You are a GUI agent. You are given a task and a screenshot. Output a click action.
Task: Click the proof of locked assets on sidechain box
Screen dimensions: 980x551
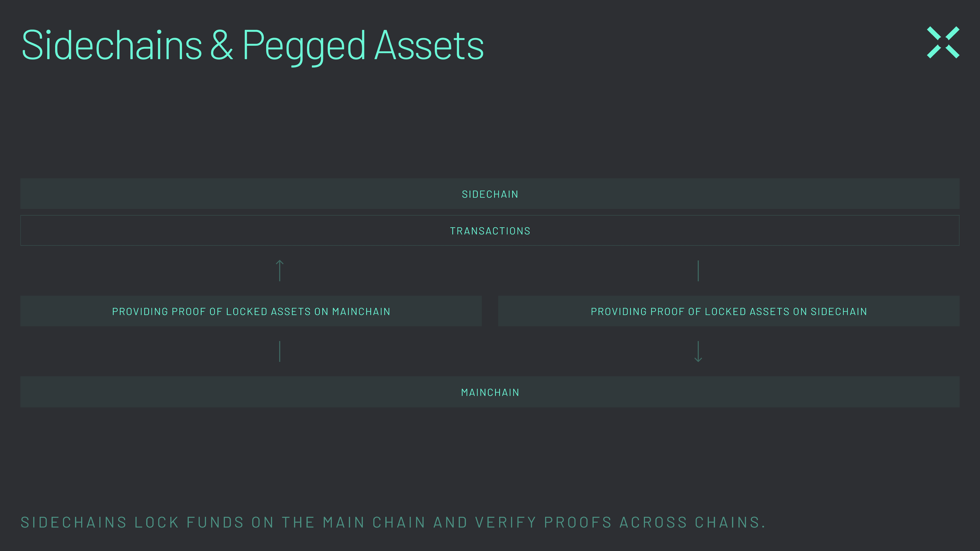729,311
